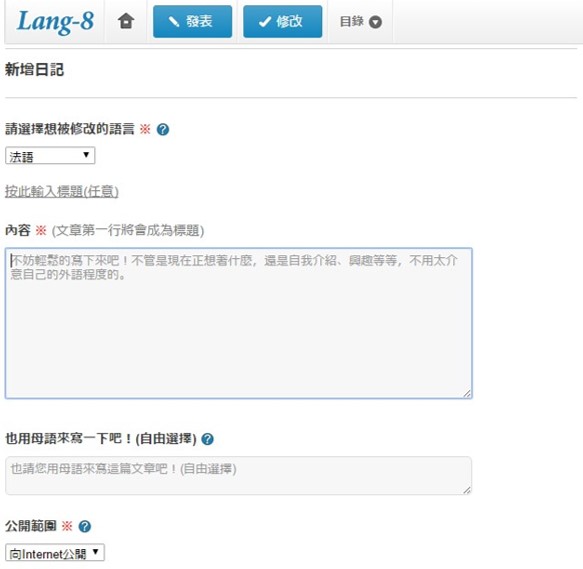Click the Lang-8 logo
The image size is (583, 569).
(x=55, y=21)
